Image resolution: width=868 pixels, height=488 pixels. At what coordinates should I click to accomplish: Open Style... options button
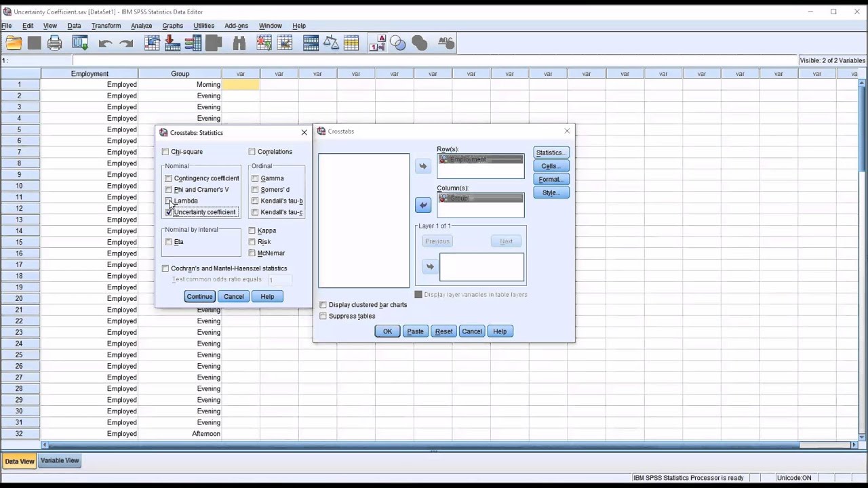point(551,192)
